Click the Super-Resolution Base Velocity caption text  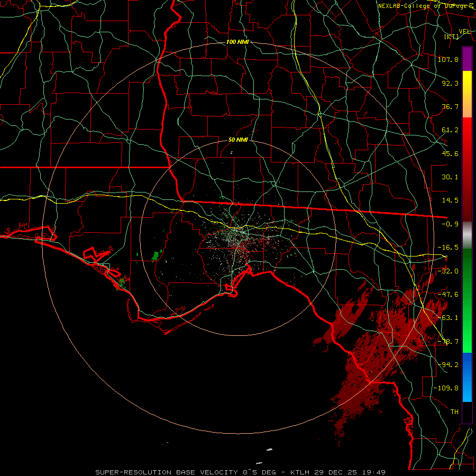[x=240, y=472]
